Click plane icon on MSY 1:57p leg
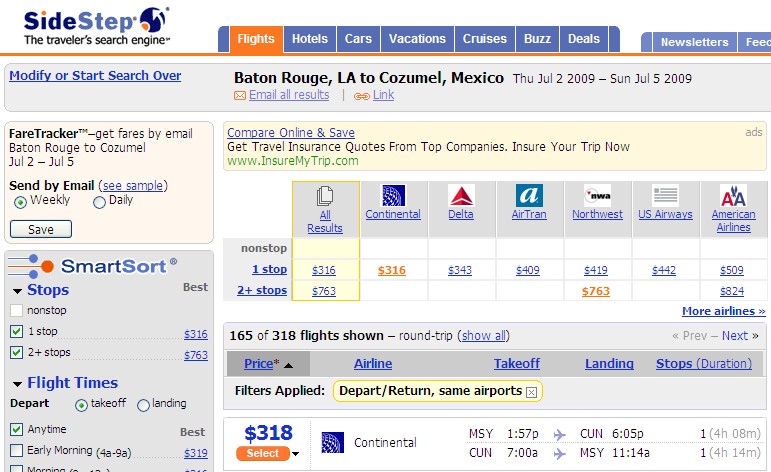This screenshot has height=472, width=771. [x=559, y=435]
